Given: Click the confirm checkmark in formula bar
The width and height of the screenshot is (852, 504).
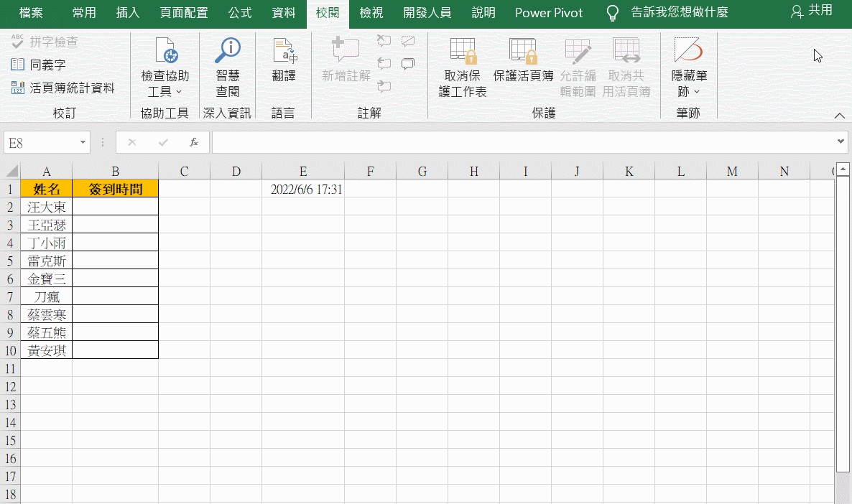Looking at the screenshot, I should pos(163,142).
